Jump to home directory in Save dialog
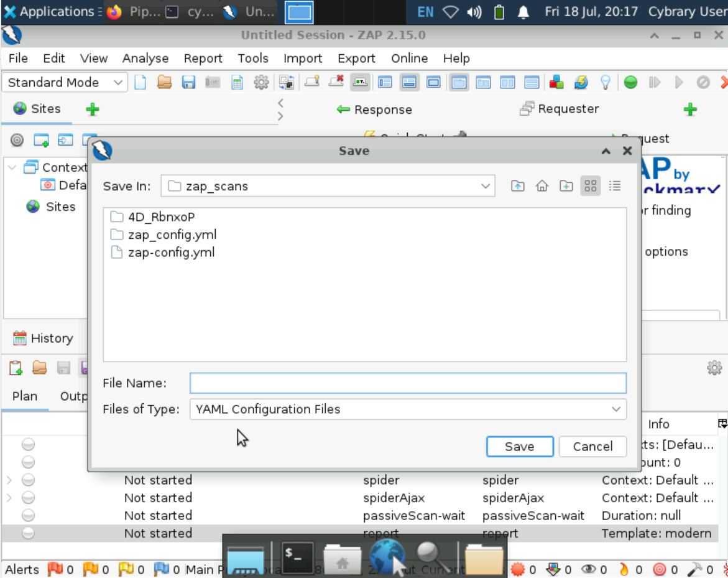 (541, 186)
